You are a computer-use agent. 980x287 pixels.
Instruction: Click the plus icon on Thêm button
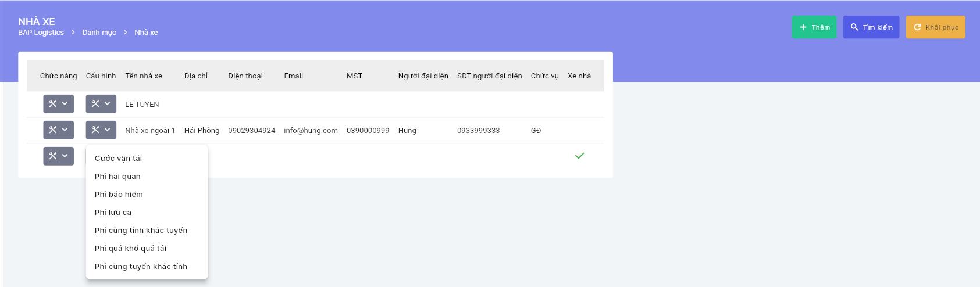coord(803,27)
